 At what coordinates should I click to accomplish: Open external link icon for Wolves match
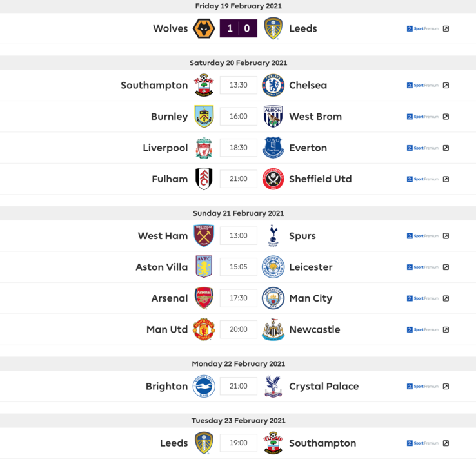(x=446, y=28)
